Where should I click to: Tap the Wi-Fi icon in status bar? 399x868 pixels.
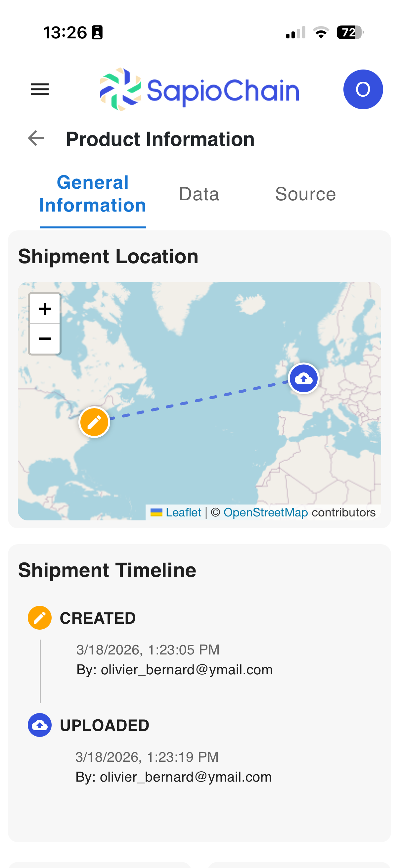pos(321,33)
